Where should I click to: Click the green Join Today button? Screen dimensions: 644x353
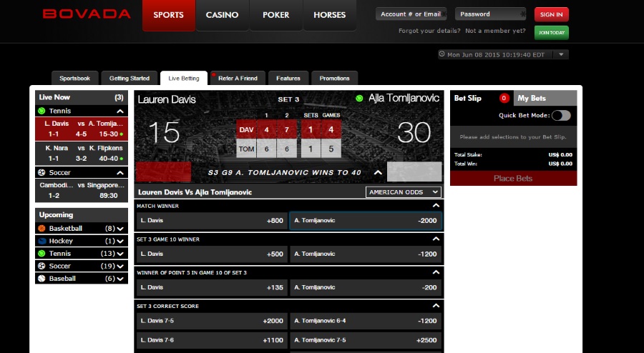coord(551,32)
